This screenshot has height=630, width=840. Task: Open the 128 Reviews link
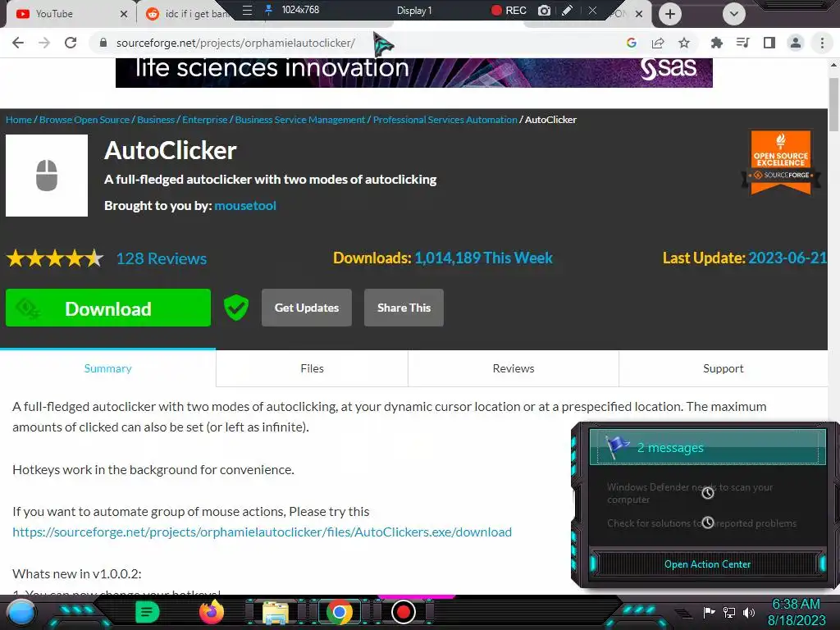pos(162,258)
